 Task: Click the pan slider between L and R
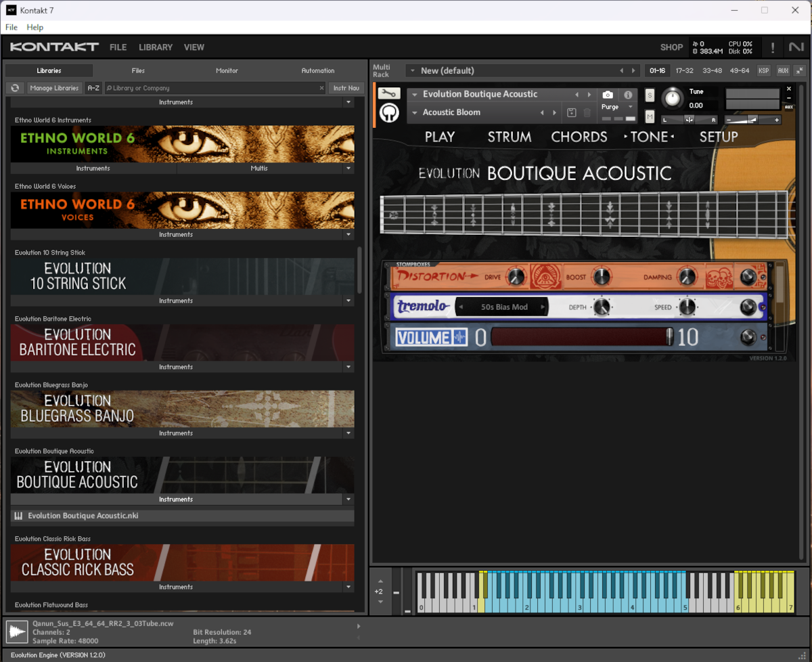tap(689, 120)
